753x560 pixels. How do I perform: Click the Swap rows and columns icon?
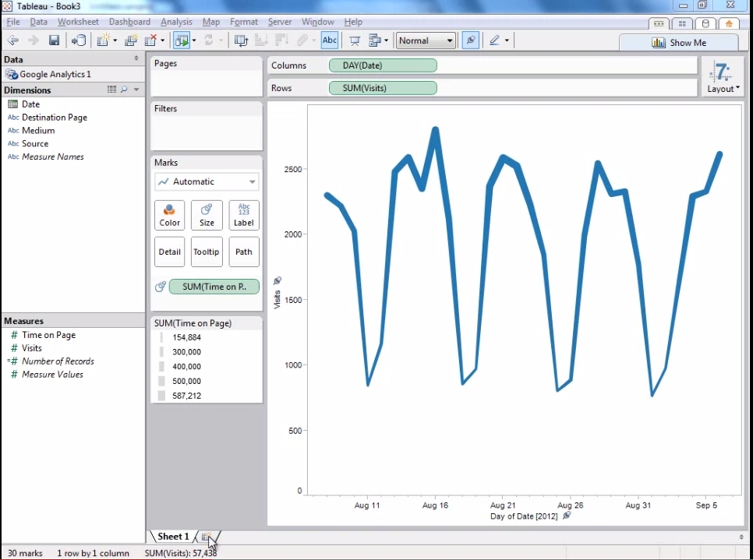241,41
